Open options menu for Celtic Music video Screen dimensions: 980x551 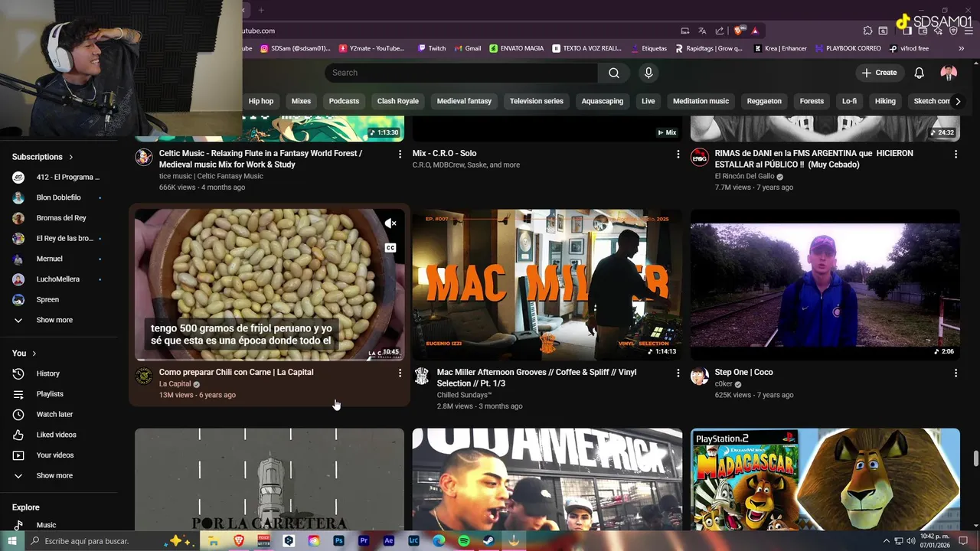click(400, 154)
